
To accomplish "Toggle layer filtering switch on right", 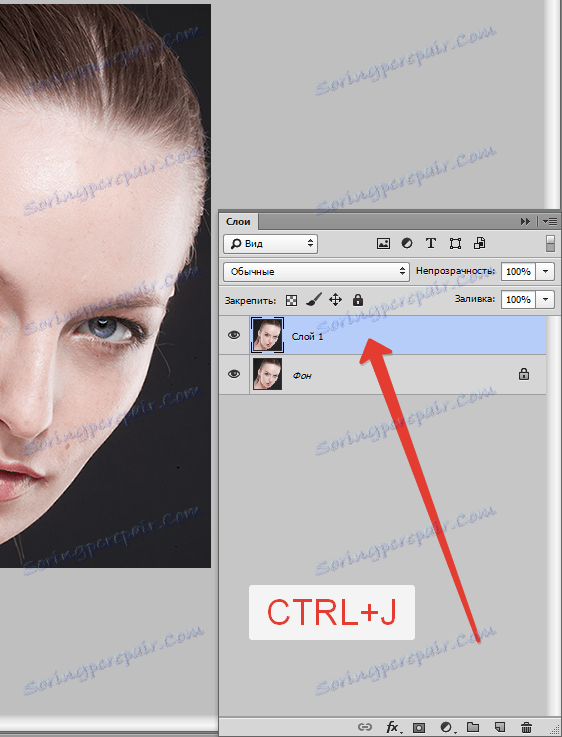I will [551, 243].
